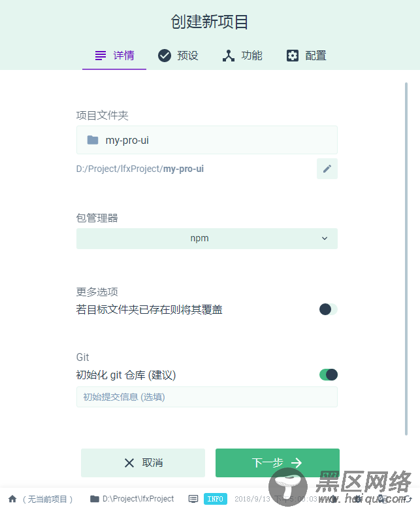Click the log console icon in status bar
The width and height of the screenshot is (420, 510).
point(193,499)
